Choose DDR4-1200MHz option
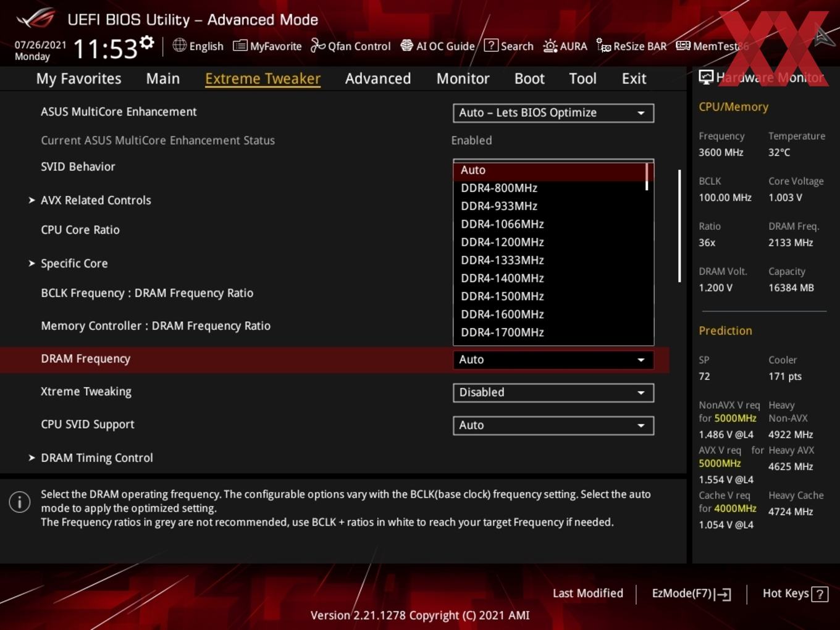Image resolution: width=840 pixels, height=630 pixels. tap(550, 241)
